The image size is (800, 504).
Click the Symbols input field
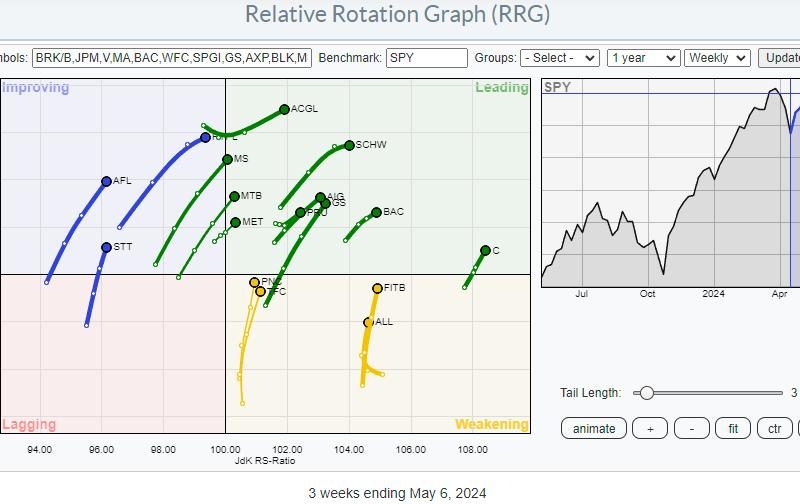(171, 58)
